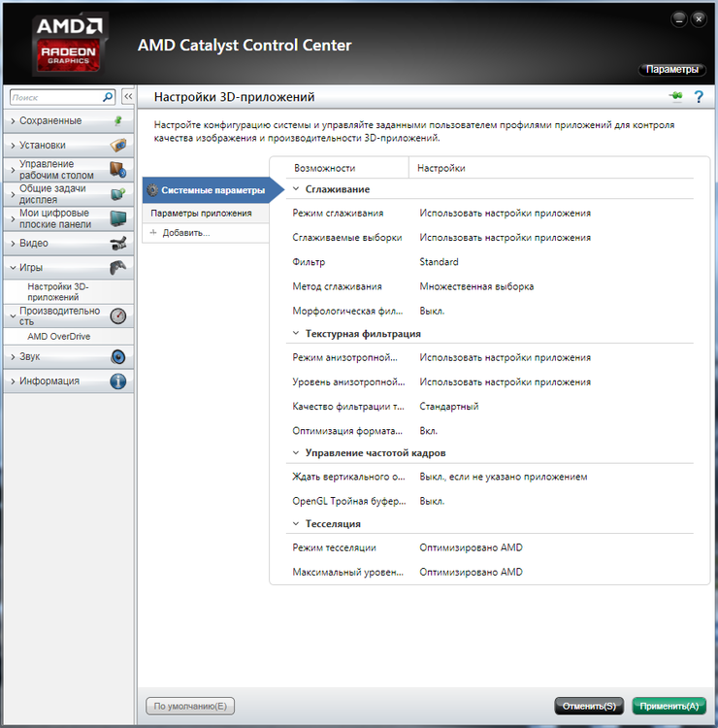Change Метод сглаживания Множественная выборка
718x728 pixels.
(x=476, y=286)
